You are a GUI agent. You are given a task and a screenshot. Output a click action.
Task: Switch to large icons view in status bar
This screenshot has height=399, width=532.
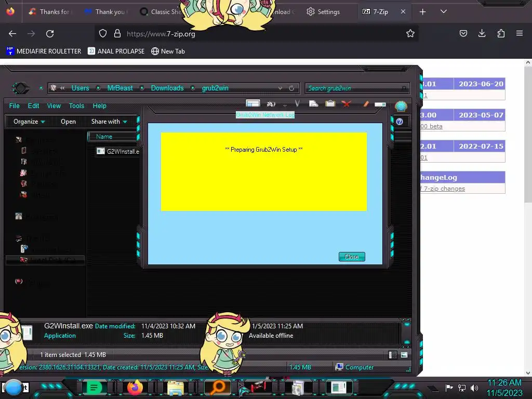point(404,355)
